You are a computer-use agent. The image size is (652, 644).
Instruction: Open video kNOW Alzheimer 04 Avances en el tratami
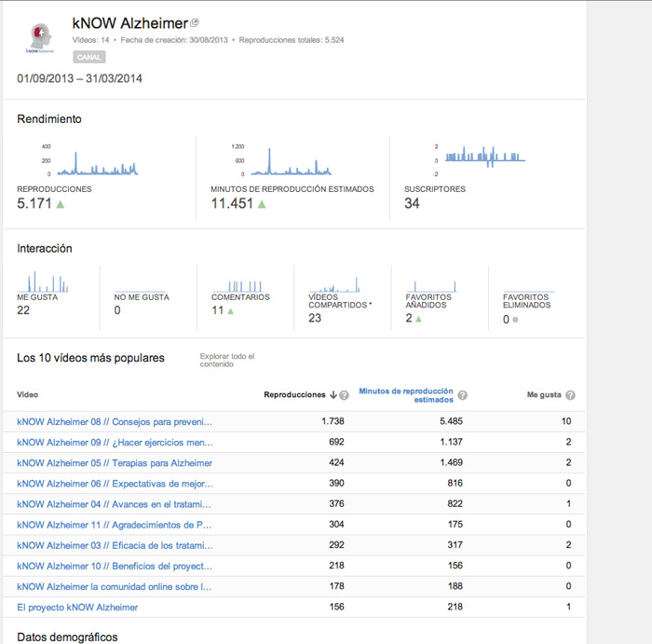click(114, 504)
